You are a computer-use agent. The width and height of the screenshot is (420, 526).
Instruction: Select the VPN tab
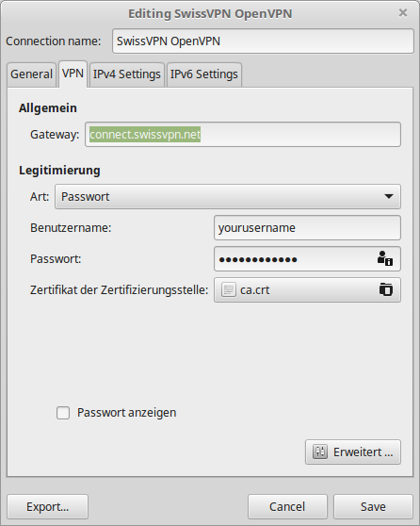(73, 74)
